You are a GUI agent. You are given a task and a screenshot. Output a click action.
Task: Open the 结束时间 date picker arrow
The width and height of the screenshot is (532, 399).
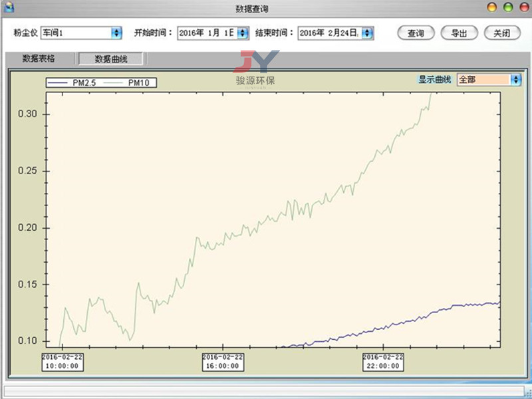point(367,33)
